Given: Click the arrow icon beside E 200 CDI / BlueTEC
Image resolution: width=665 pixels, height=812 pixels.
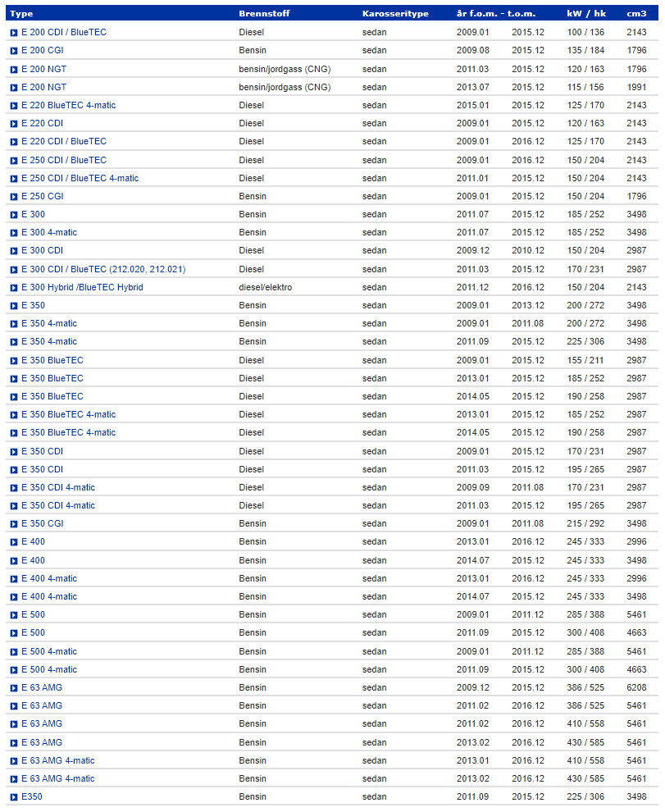Looking at the screenshot, I should pos(14,33).
